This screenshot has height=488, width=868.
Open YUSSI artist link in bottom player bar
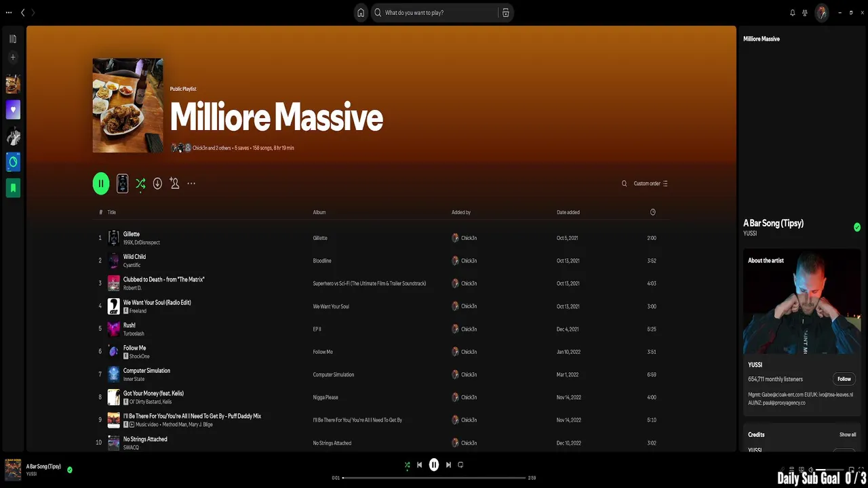pos(31,474)
